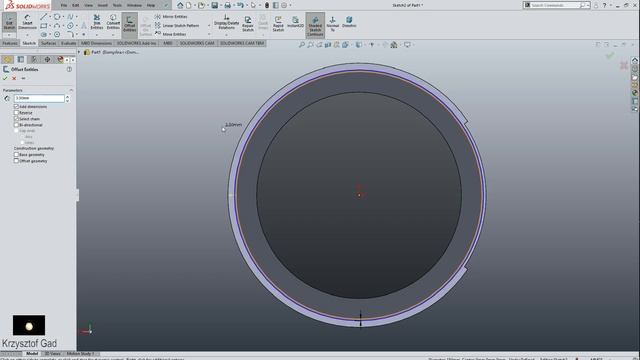
Task: Open the Circle tool dropdown arrow
Action: point(63,17)
